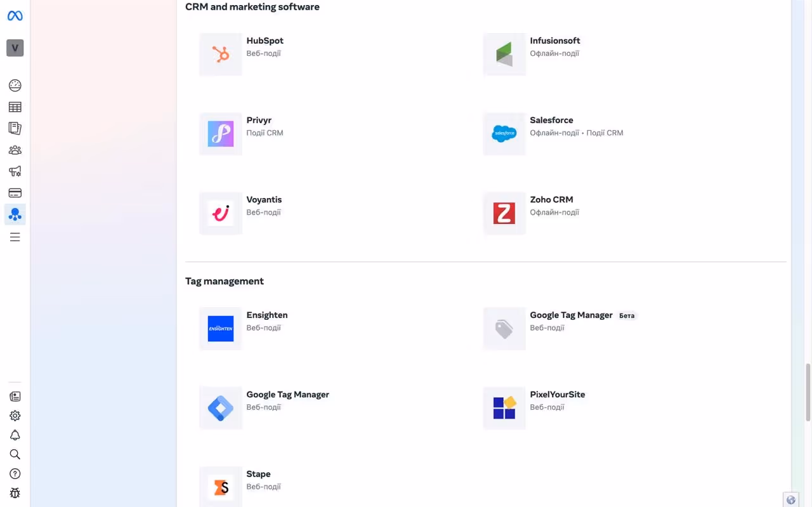Open the Privyr integration name
Image resolution: width=812 pixels, height=507 pixels.
[259, 120]
